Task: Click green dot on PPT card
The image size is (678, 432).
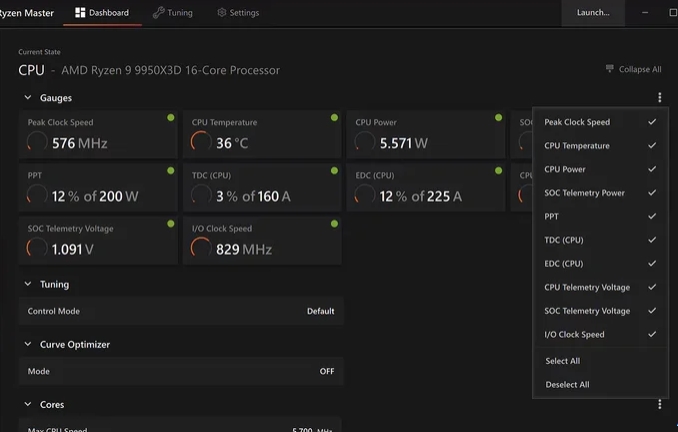Action: (x=171, y=171)
